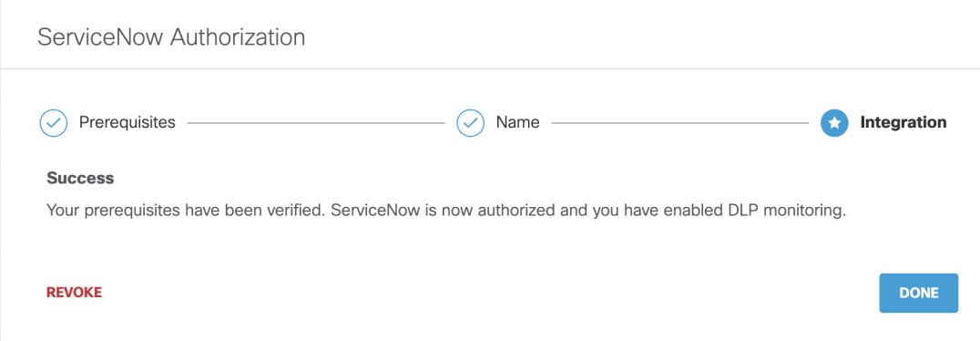
Task: Click the Prerequisites step checkmark icon
Action: point(54,123)
